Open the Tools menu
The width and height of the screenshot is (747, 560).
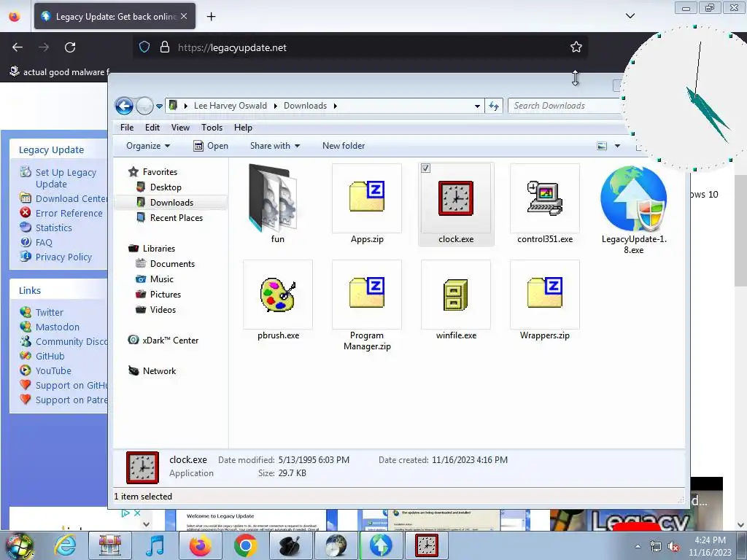pyautogui.click(x=212, y=128)
